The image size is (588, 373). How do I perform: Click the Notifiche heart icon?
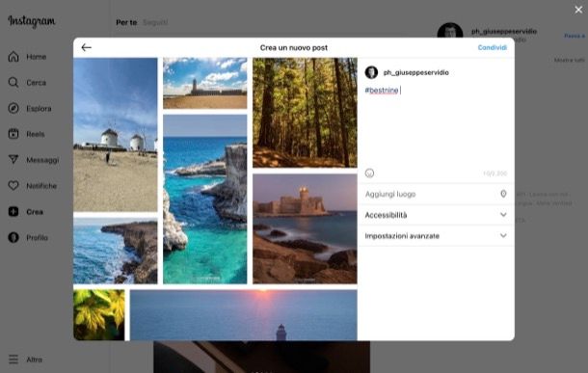tap(13, 186)
